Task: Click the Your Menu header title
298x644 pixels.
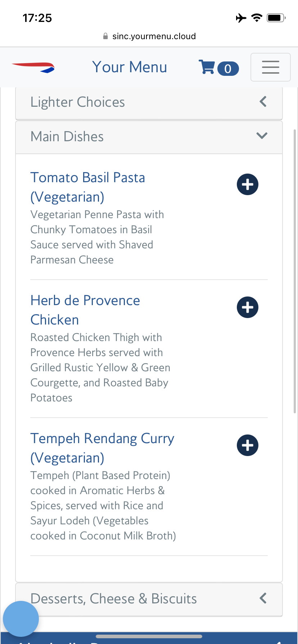Action: pyautogui.click(x=130, y=67)
